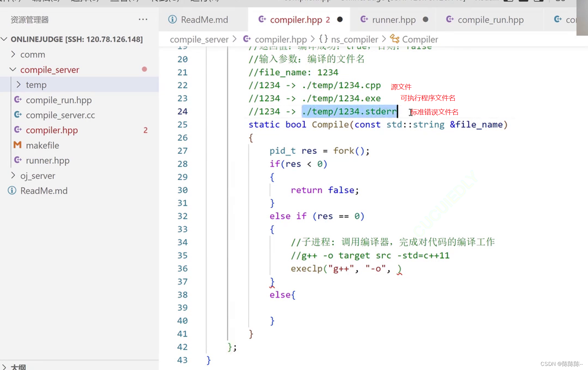
Task: Click the C++ icon on compile_run.hpp tab
Action: 450,19
